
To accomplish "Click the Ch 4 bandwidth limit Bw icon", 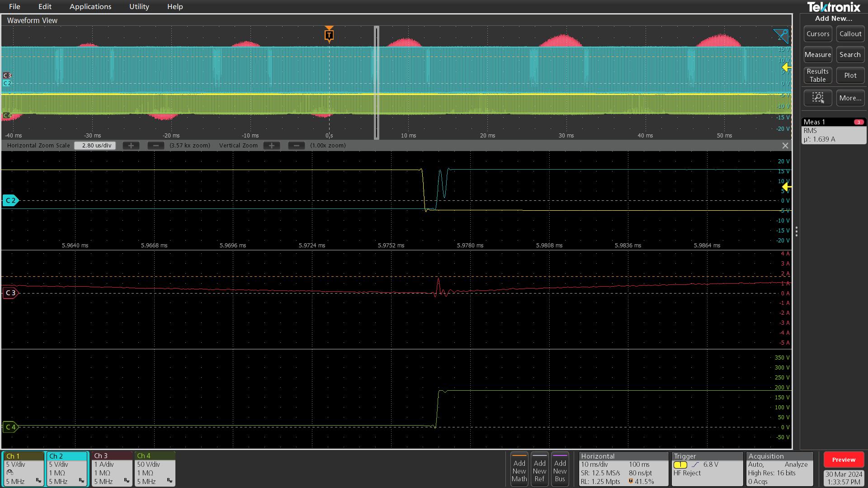I will [x=170, y=481].
